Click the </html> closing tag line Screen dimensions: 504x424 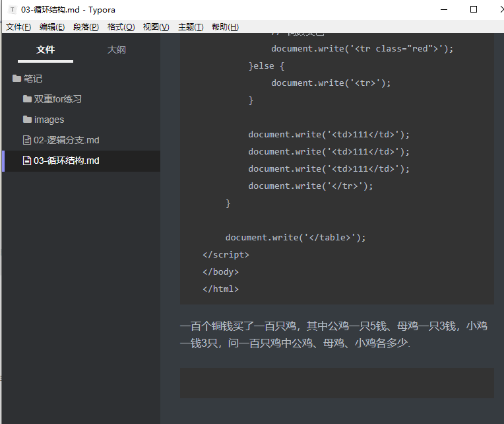coord(221,289)
